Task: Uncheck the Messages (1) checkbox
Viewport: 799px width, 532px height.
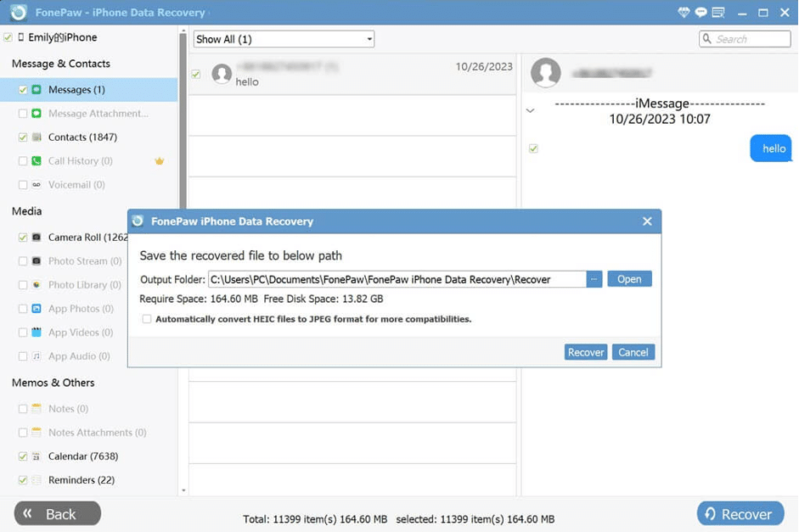Action: click(x=22, y=89)
